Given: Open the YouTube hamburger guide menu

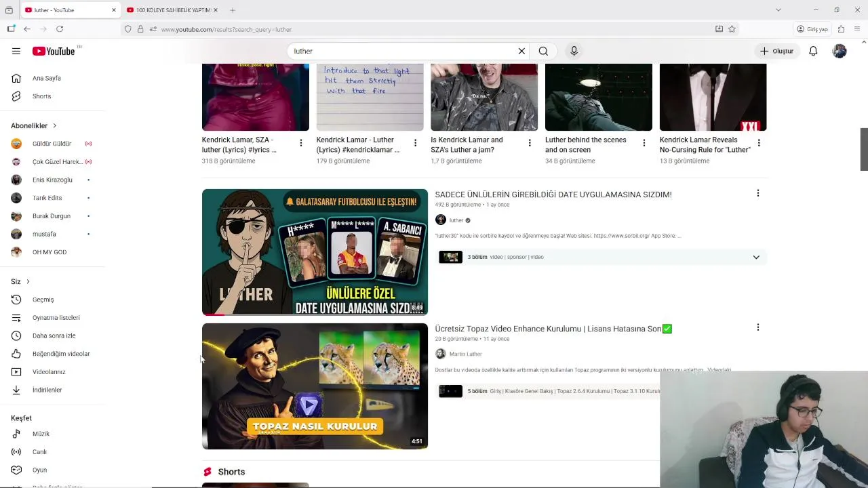Looking at the screenshot, I should (16, 51).
